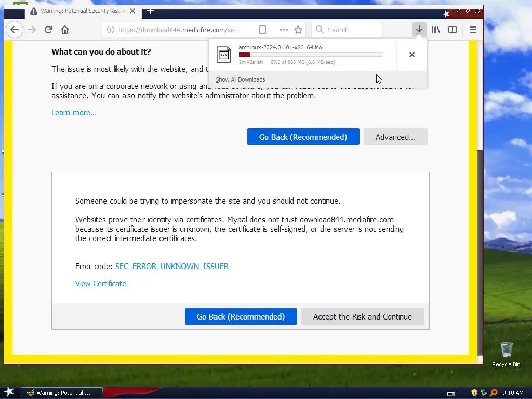Click the archlinux-2024.01.01-x86_64.iso file name
This screenshot has height=399, width=532.
(x=280, y=47)
